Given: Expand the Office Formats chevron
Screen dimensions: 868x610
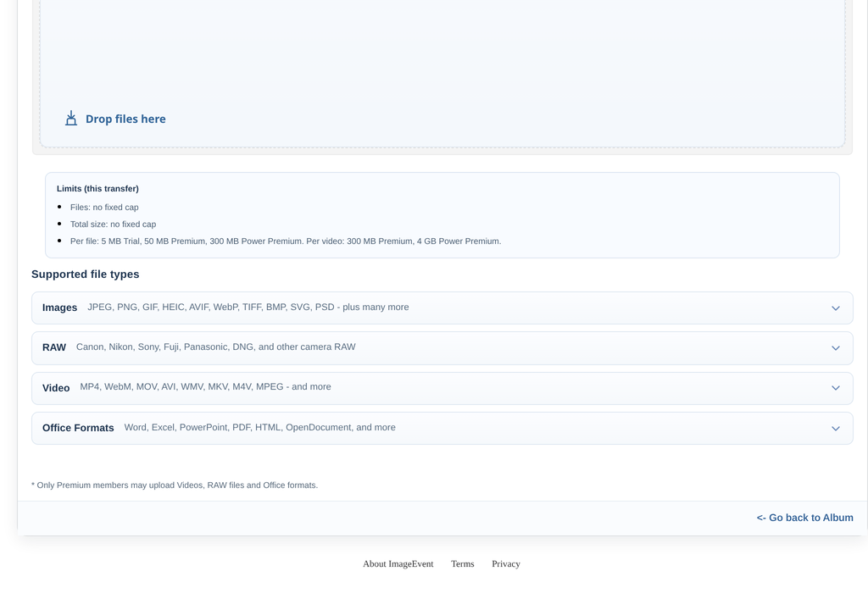Looking at the screenshot, I should click(x=835, y=429).
